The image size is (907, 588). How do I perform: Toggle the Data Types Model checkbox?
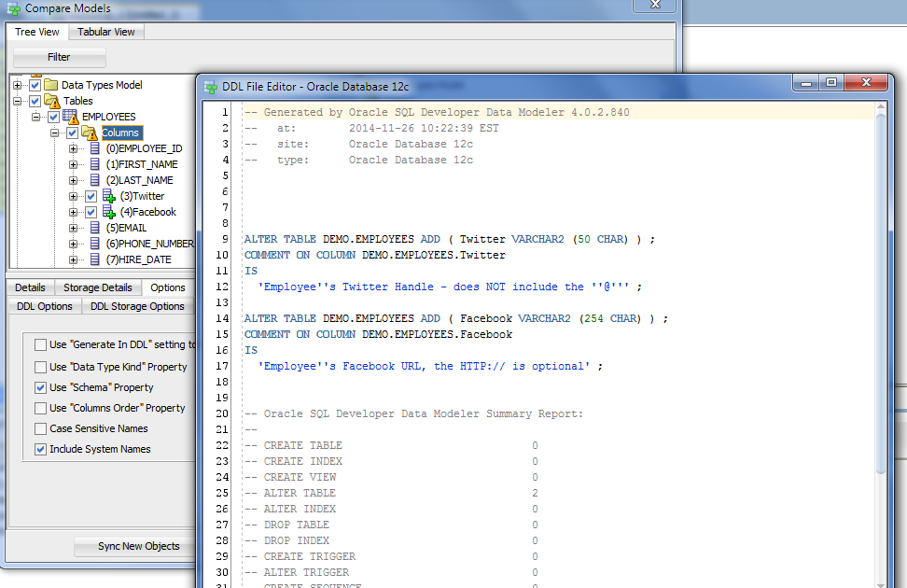coord(35,86)
